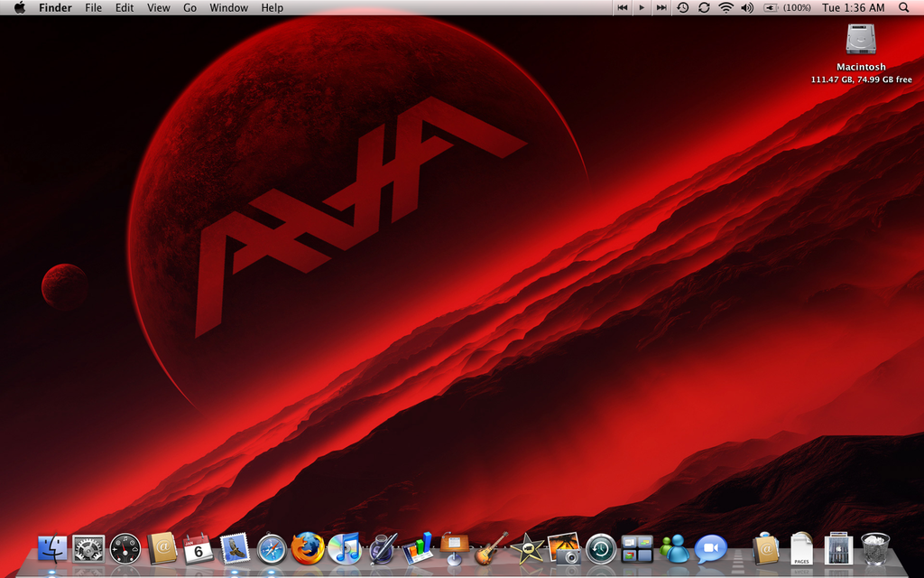The height and width of the screenshot is (578, 924).
Task: Open the Edit menu
Action: click(x=125, y=7)
